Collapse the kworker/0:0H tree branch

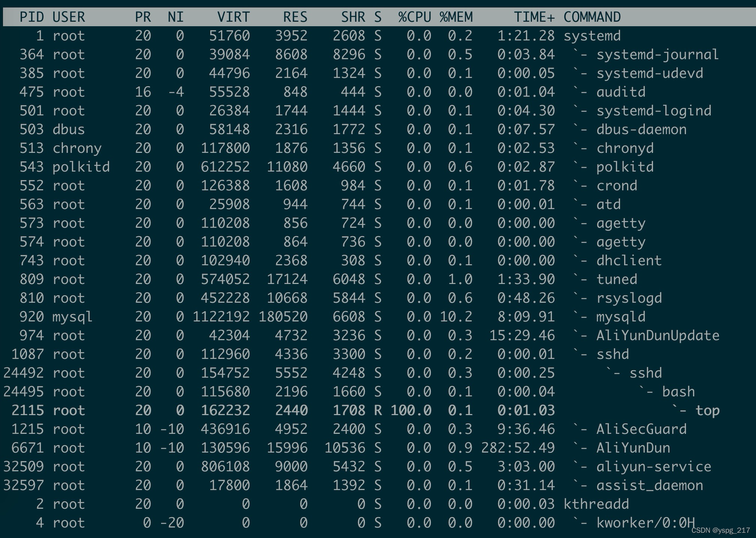(x=581, y=523)
